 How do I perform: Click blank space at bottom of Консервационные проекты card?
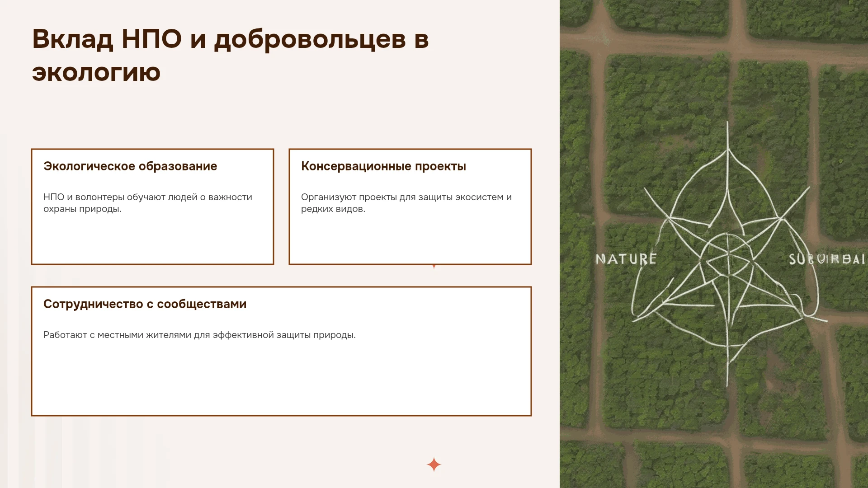point(410,239)
